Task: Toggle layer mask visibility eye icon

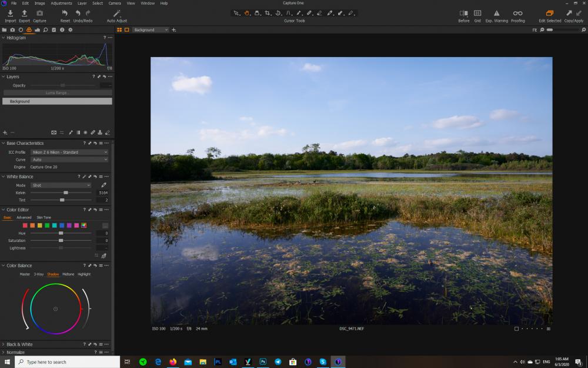Action: pos(54,132)
